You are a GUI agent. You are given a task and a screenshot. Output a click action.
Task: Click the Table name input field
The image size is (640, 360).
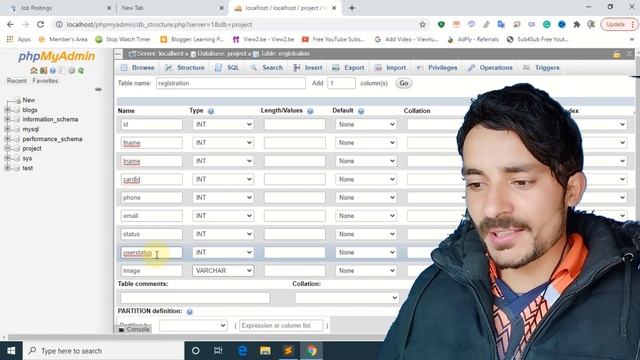tap(231, 83)
